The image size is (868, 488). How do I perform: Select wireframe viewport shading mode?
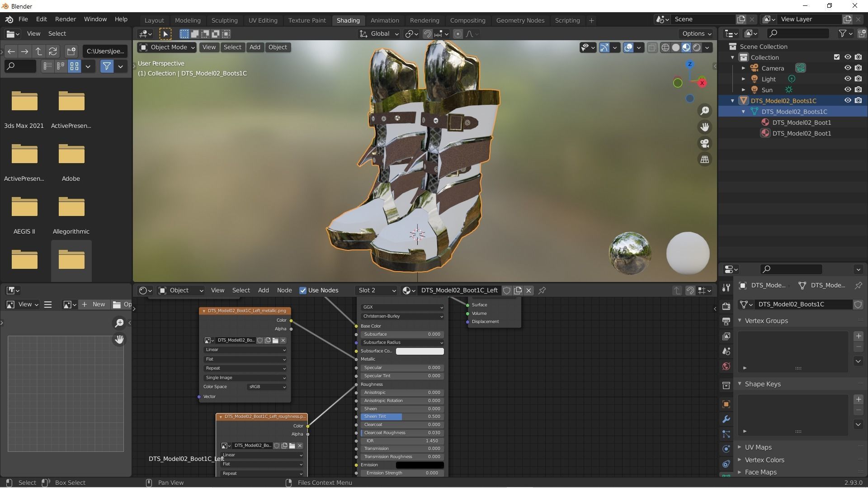click(x=665, y=47)
